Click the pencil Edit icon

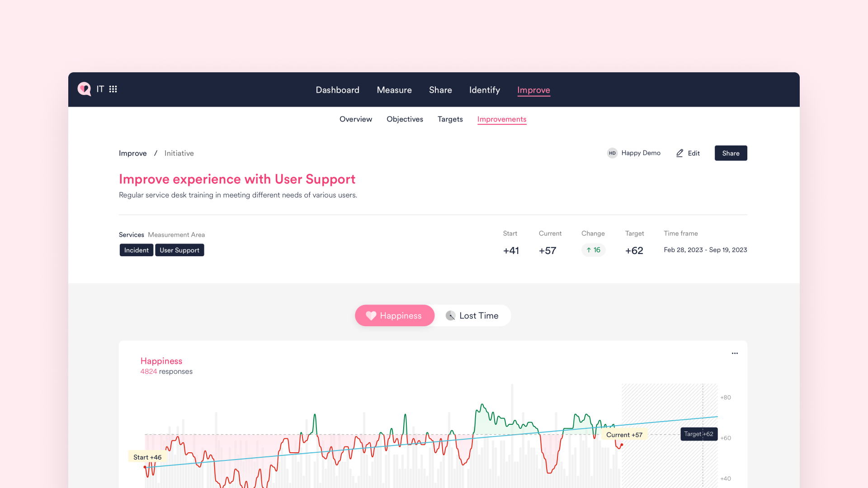[679, 153]
